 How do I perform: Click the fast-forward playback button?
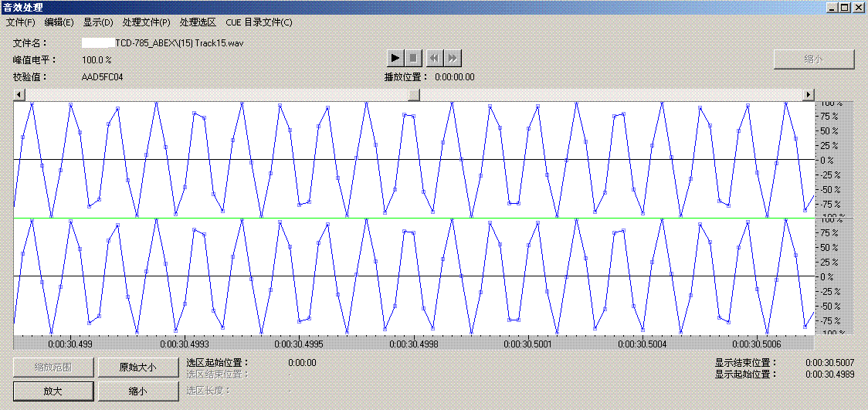click(453, 58)
